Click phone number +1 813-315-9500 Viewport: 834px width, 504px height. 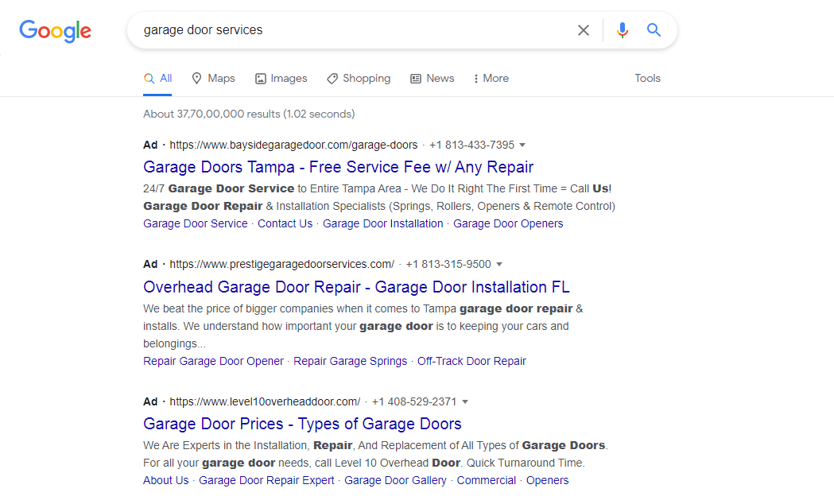coord(448,264)
